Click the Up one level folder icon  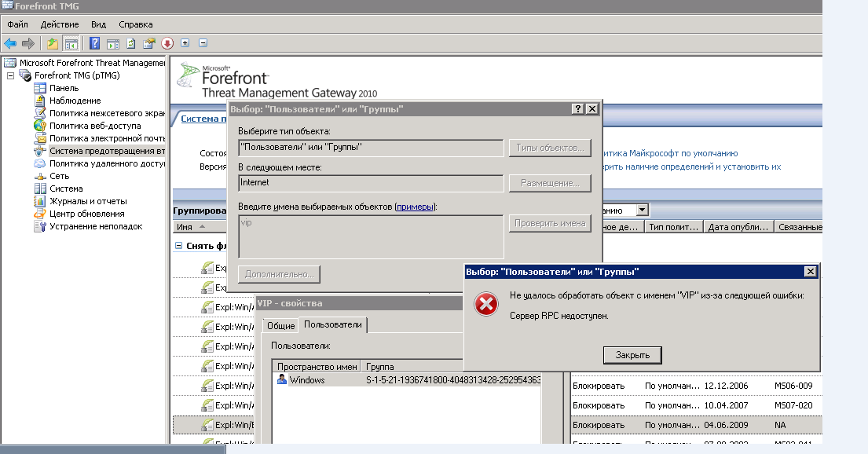[x=52, y=43]
